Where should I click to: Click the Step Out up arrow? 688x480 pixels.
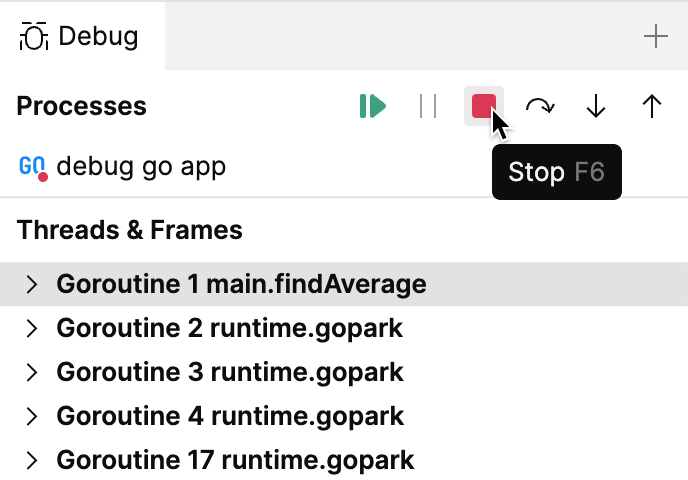coord(652,106)
